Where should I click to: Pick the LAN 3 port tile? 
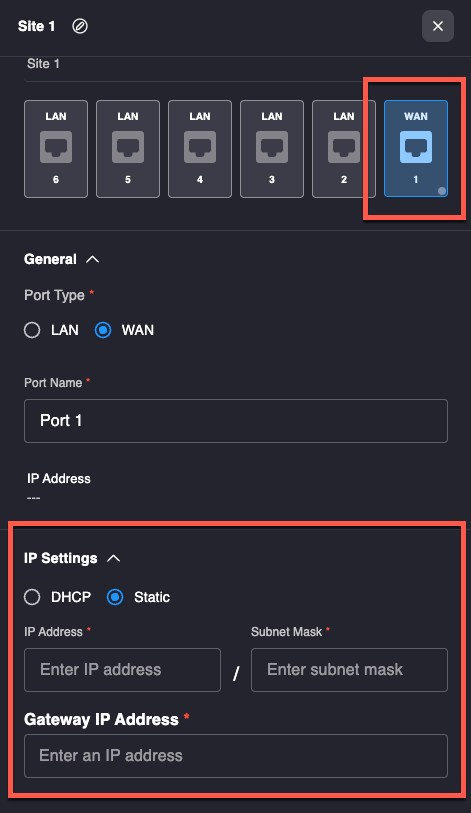pyautogui.click(x=272, y=148)
